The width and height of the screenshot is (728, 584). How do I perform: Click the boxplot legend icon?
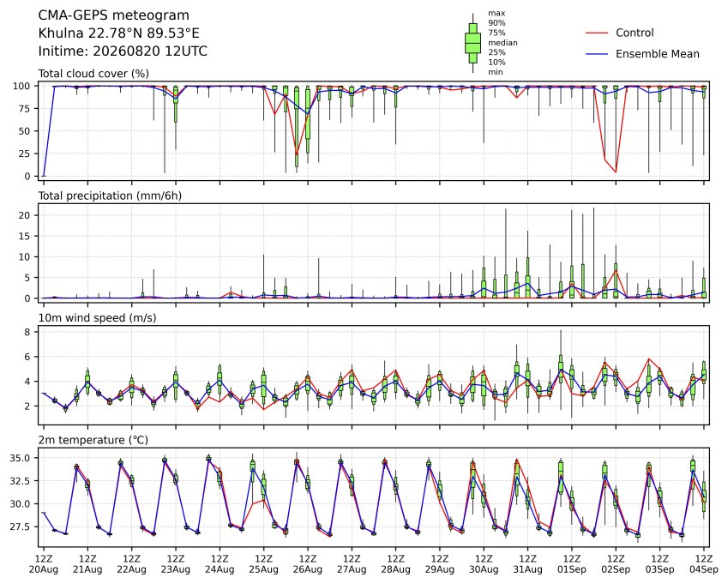click(x=473, y=43)
